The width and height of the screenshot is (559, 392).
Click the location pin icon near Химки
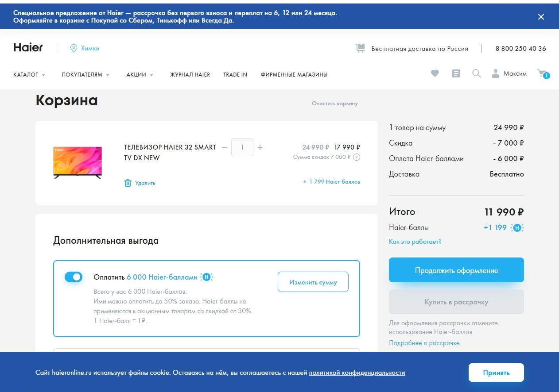coord(74,48)
